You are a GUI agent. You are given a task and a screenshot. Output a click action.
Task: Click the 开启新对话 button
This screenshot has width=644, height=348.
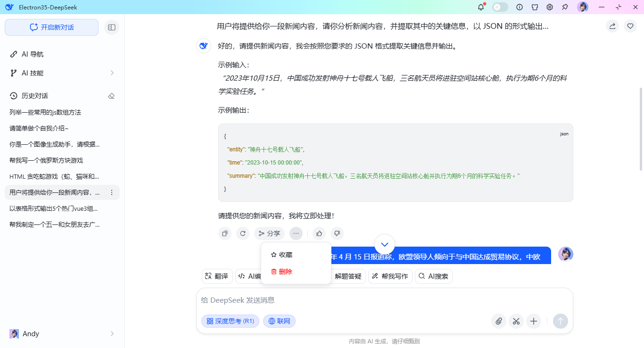pos(52,27)
